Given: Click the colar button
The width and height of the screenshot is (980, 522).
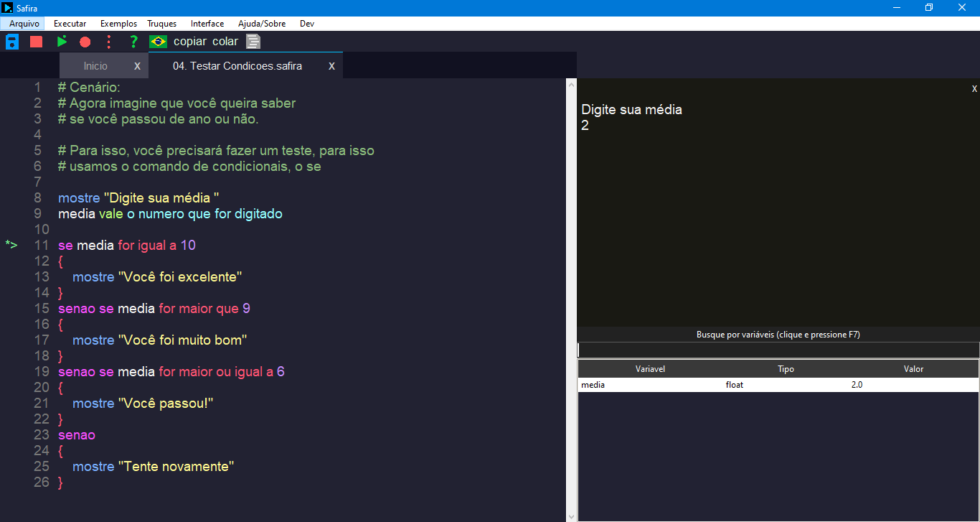Looking at the screenshot, I should click(x=225, y=42).
